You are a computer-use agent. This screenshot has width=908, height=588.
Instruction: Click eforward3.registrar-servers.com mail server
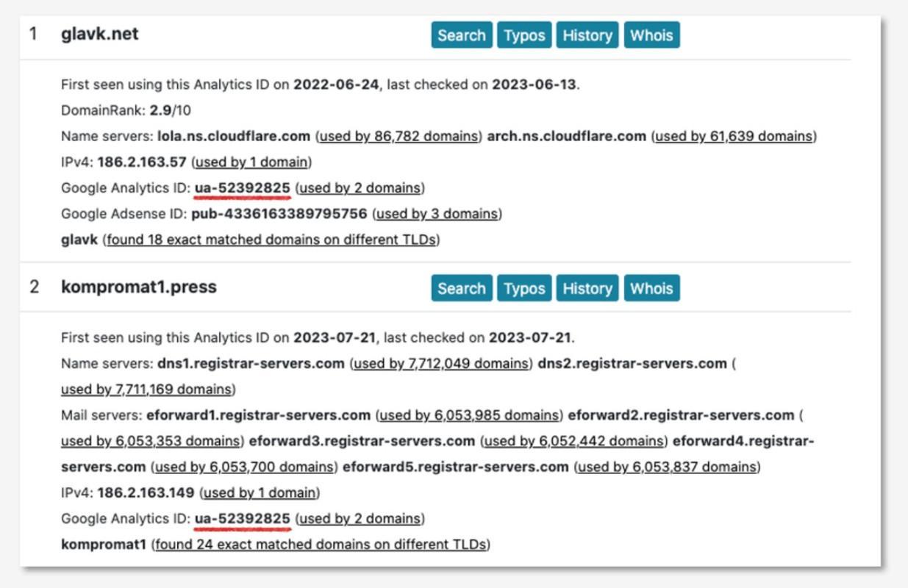coord(362,442)
